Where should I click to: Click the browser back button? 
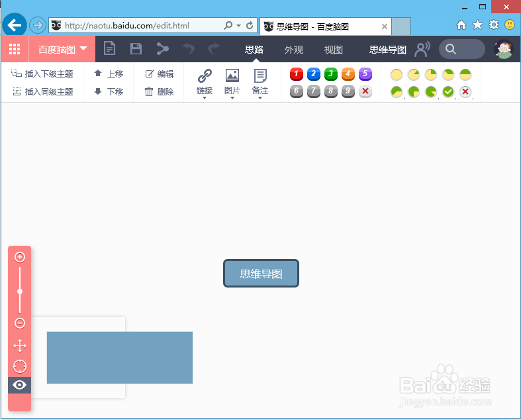click(x=15, y=25)
